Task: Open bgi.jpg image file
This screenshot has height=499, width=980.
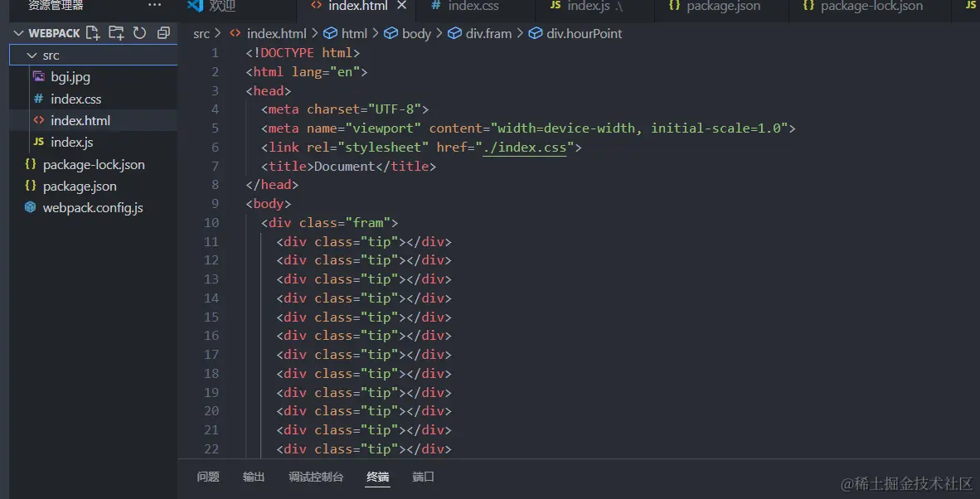Action: pos(93,77)
